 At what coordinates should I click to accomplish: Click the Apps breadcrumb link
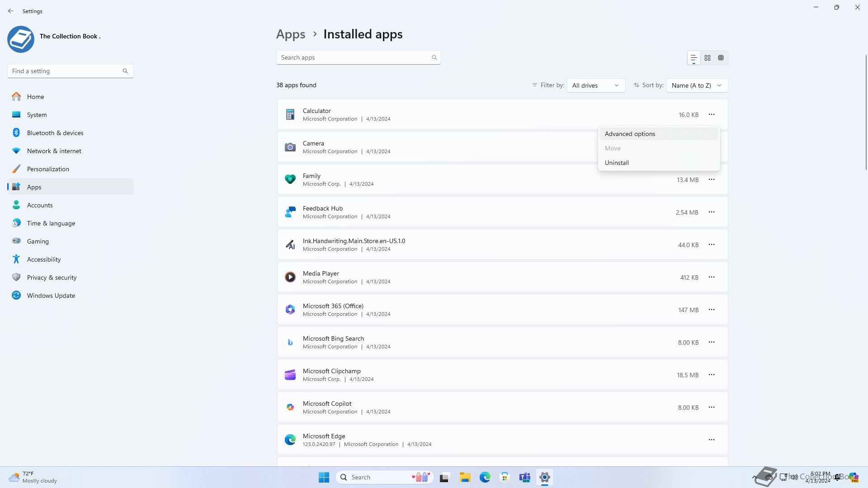click(x=291, y=34)
